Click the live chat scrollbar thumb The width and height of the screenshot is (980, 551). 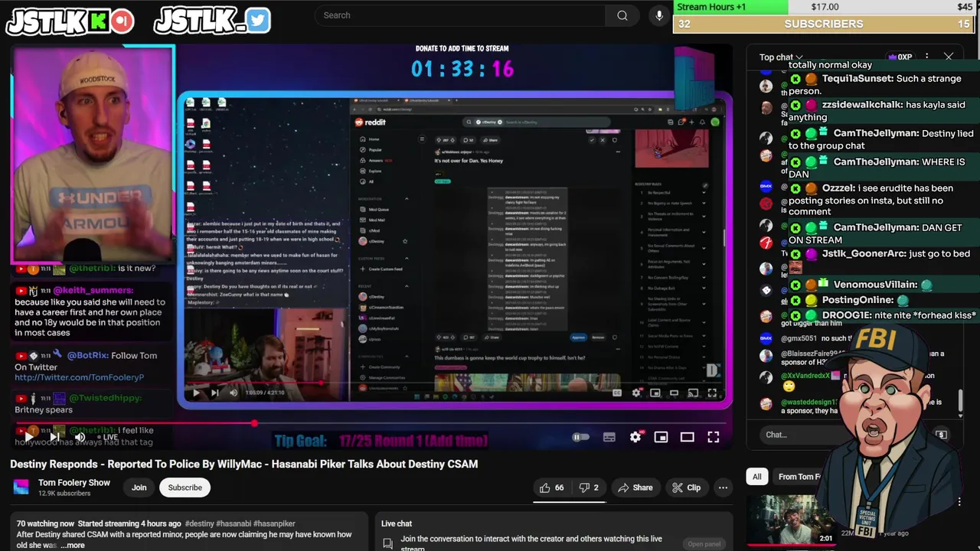click(x=961, y=401)
